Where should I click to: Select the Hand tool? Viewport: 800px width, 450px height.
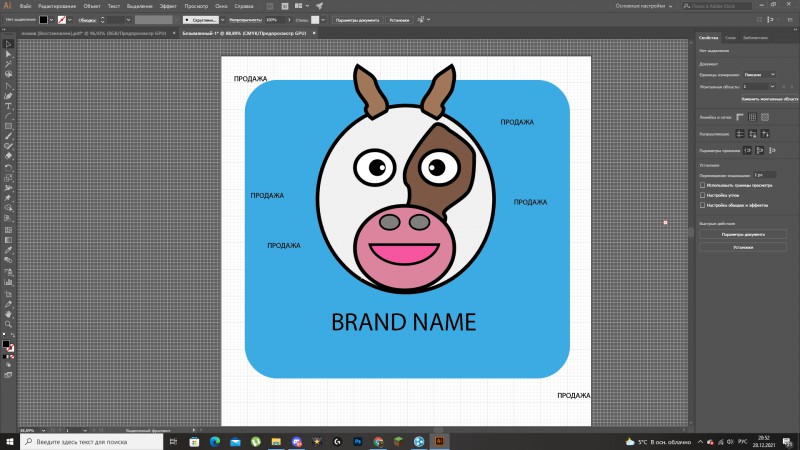click(8, 314)
